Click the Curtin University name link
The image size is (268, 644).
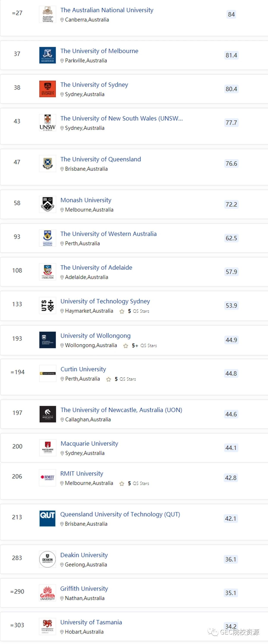[83, 369]
